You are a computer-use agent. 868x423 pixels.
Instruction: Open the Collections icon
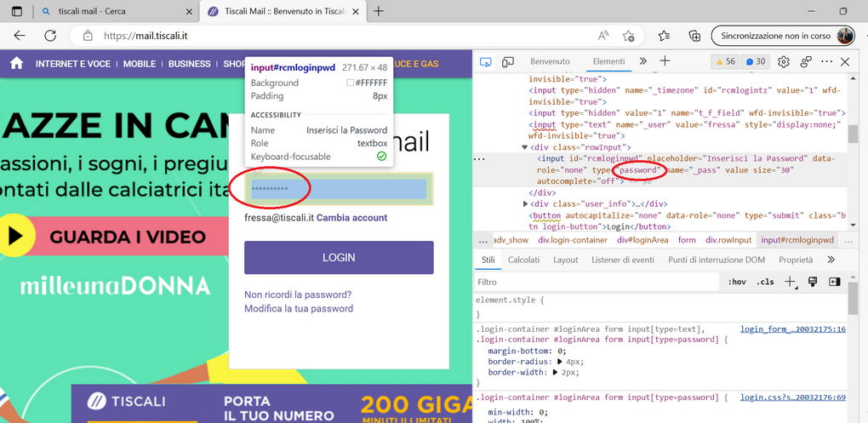click(x=694, y=36)
